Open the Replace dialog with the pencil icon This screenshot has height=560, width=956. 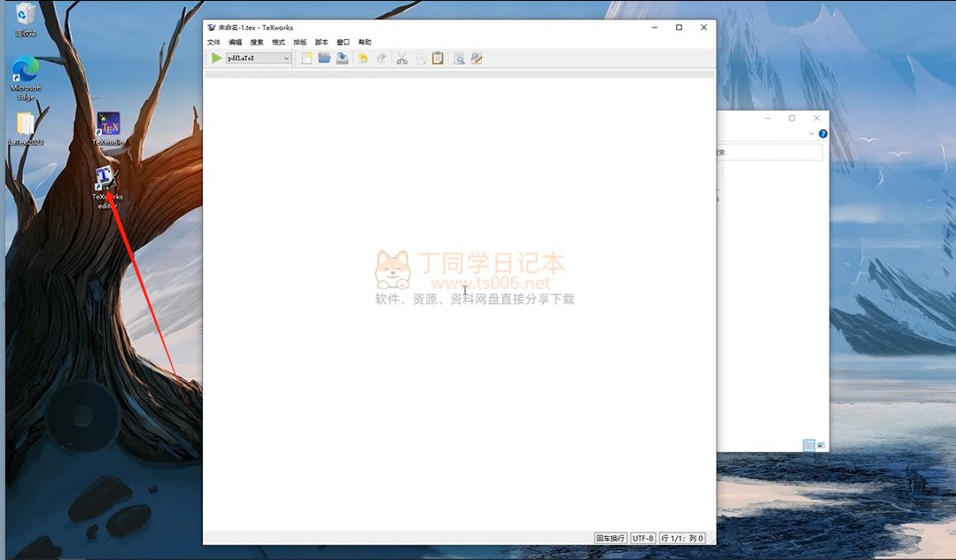[x=477, y=58]
